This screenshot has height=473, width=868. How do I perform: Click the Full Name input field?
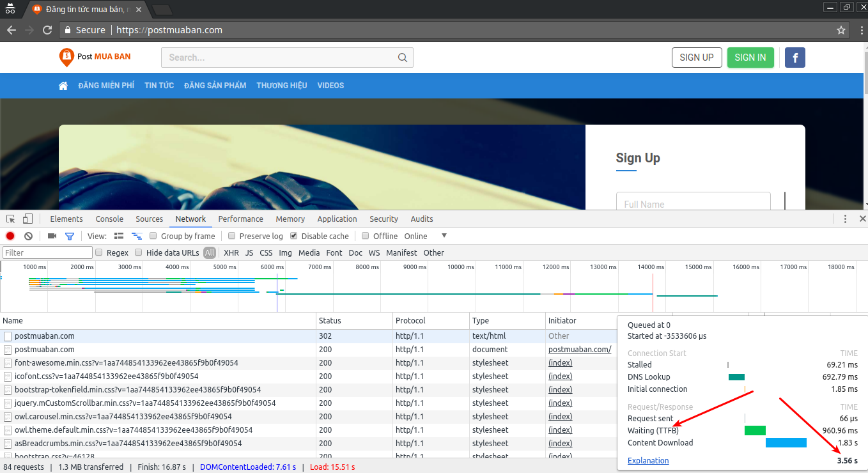(x=694, y=201)
